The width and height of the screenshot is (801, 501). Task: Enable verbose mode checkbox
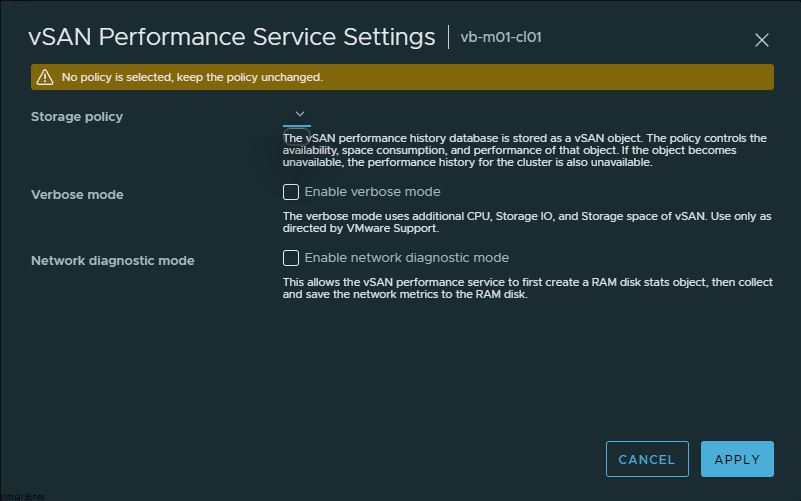click(x=291, y=192)
